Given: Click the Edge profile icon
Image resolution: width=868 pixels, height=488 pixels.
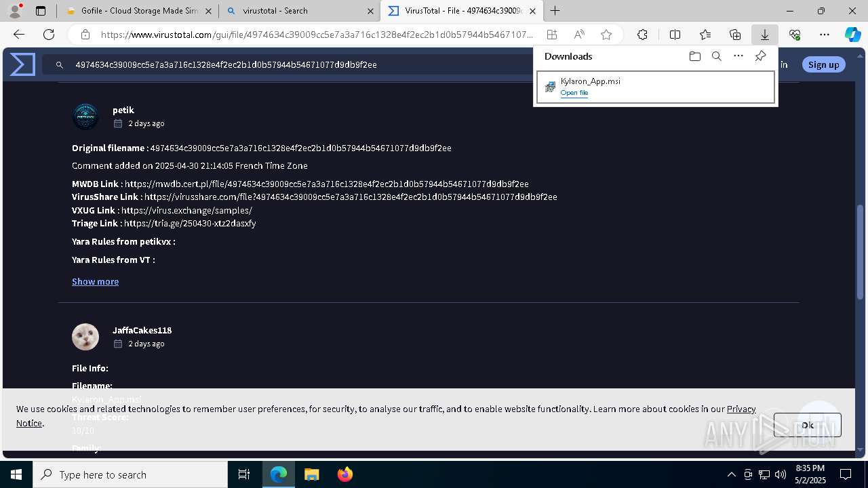Looking at the screenshot, I should (x=15, y=11).
